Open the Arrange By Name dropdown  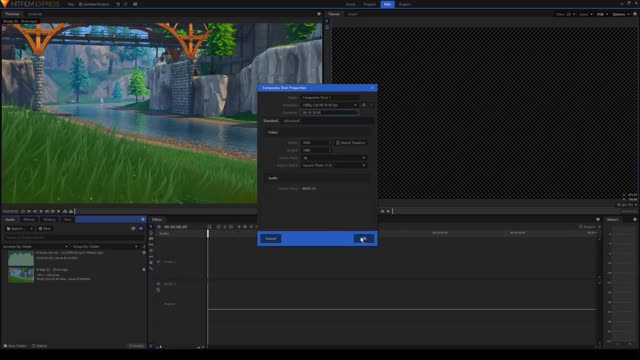pos(35,247)
